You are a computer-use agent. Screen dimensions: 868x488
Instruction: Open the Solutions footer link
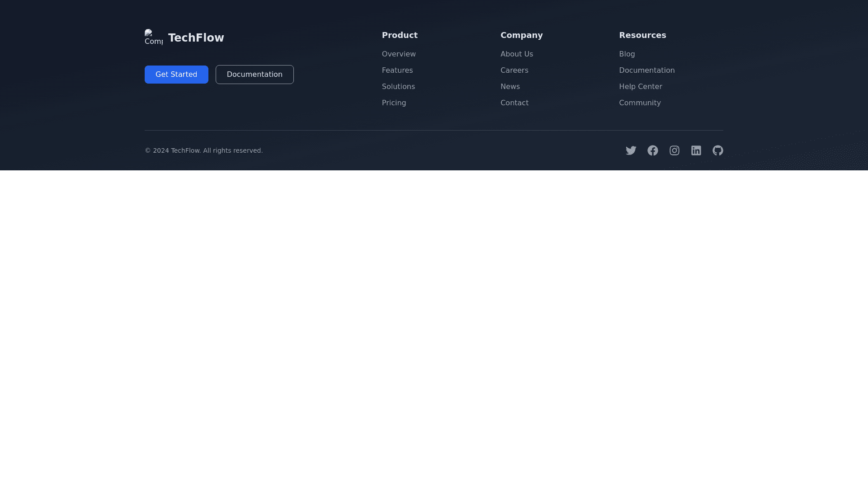398,87
